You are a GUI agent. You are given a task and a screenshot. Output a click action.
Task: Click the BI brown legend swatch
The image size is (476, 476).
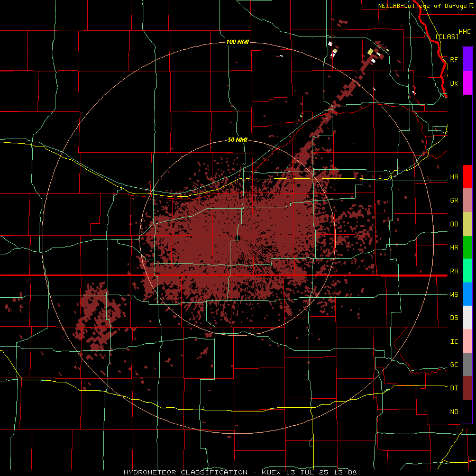[x=467, y=388]
